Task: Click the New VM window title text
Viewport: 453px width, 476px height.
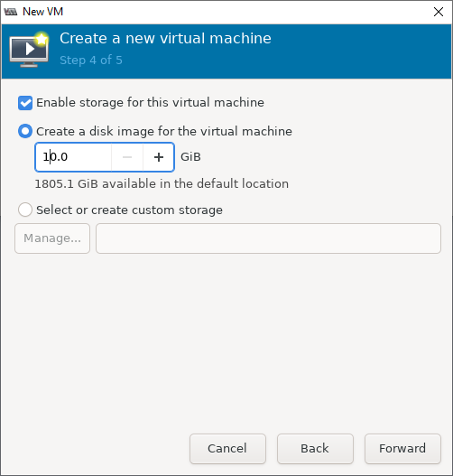Action: (42, 12)
